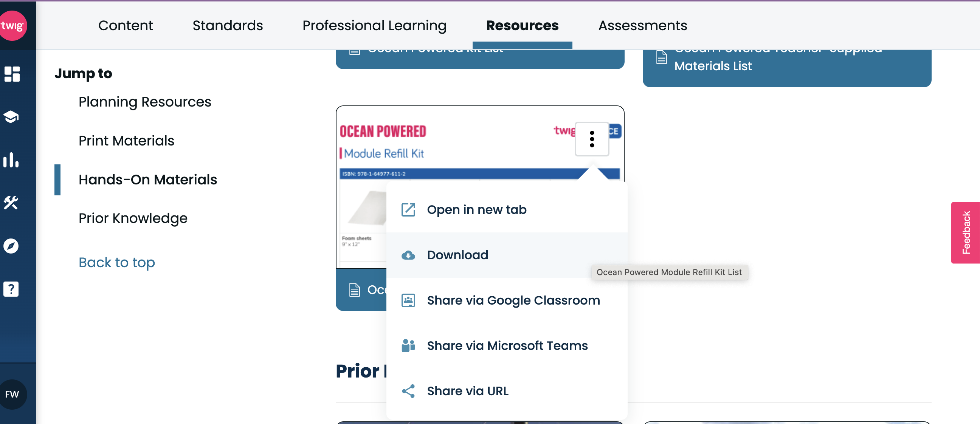Choose Download from the options menu
The image size is (980, 424).
[457, 255]
